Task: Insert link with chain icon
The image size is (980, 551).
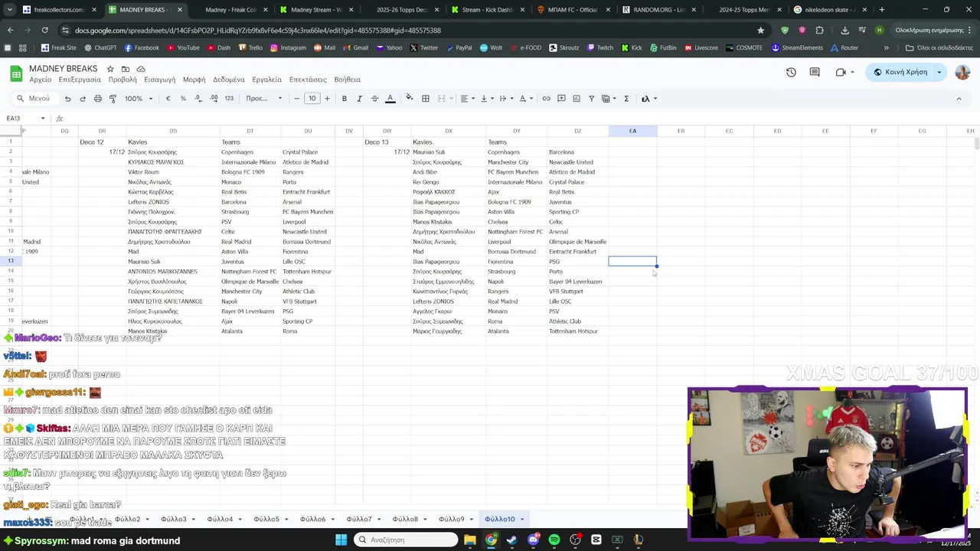Action: point(546,99)
